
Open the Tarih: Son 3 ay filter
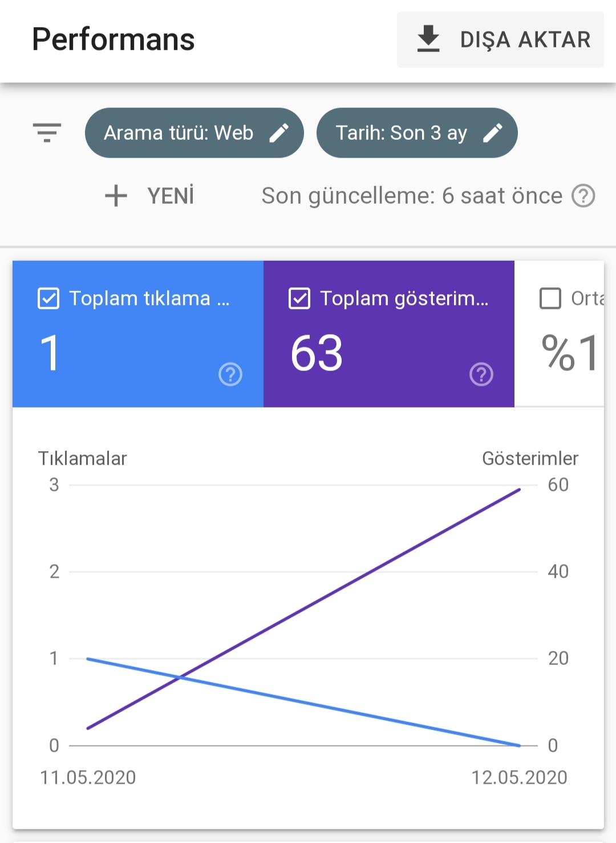417,132
